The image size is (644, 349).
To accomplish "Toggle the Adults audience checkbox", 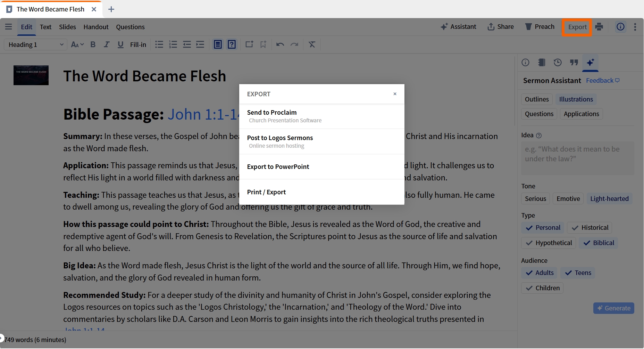I will point(539,273).
